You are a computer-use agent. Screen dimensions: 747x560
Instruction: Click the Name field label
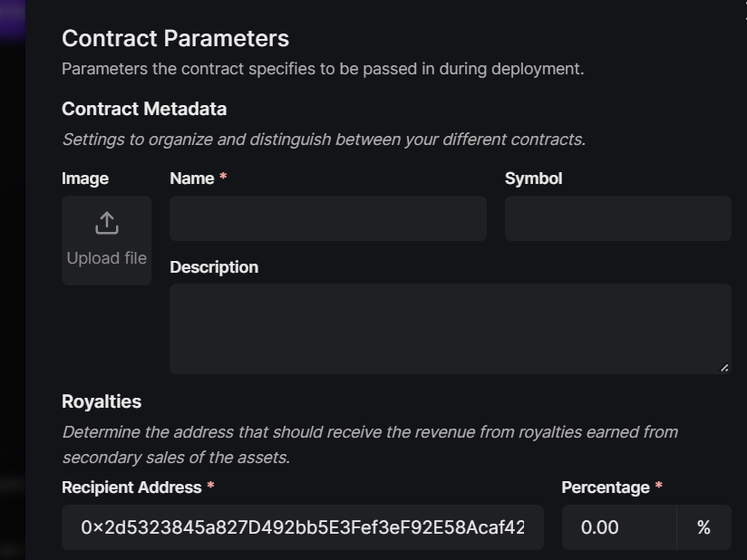point(192,179)
